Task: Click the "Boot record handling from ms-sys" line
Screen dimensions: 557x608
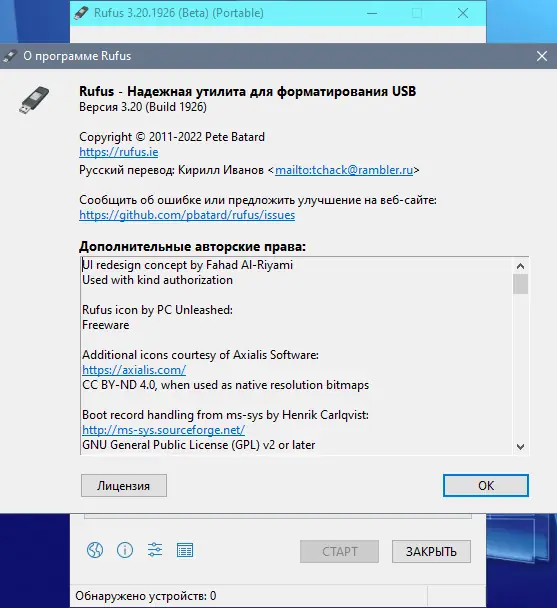Action: pos(225,415)
